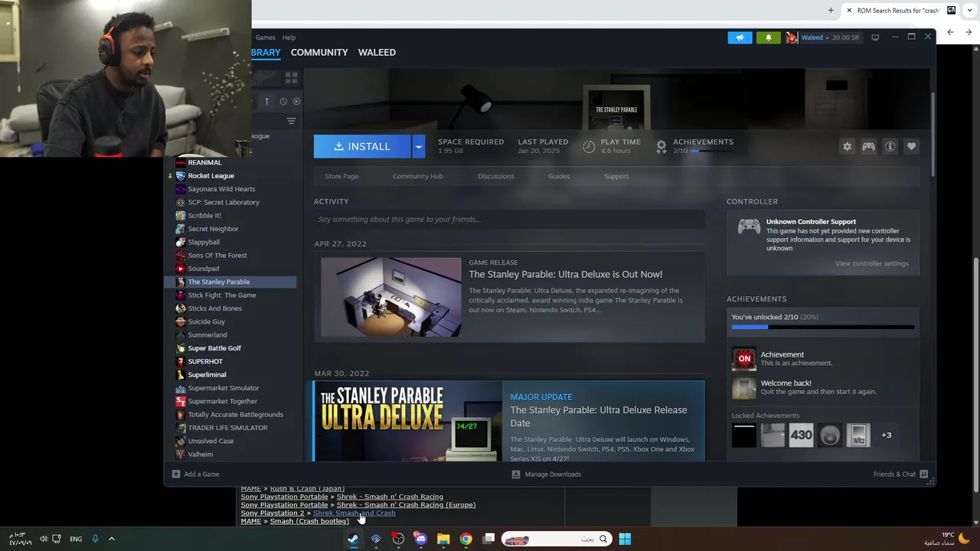980x551 pixels.
Task: Click the library sort arrow icon
Action: point(266,101)
